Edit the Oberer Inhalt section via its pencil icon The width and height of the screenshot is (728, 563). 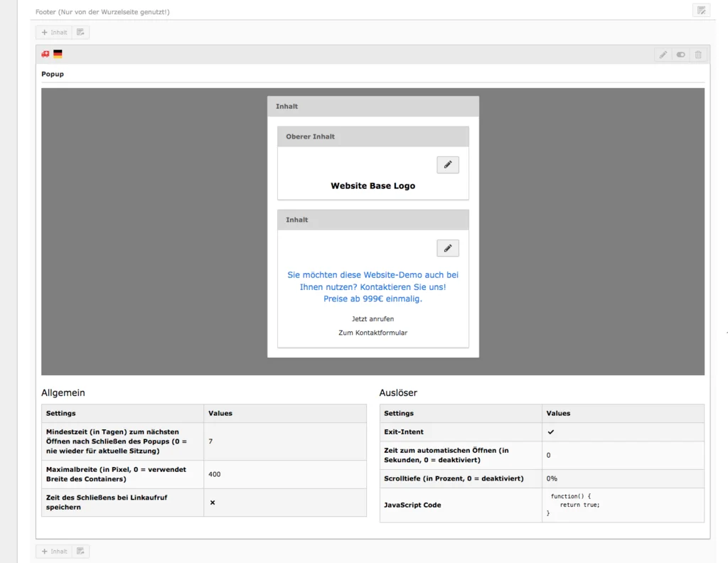447,164
